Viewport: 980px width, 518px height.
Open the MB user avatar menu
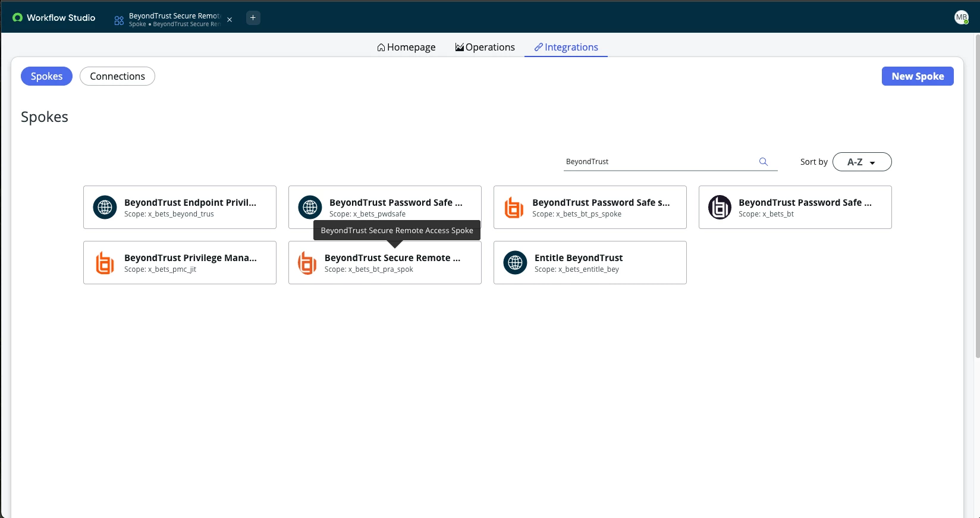(x=961, y=18)
